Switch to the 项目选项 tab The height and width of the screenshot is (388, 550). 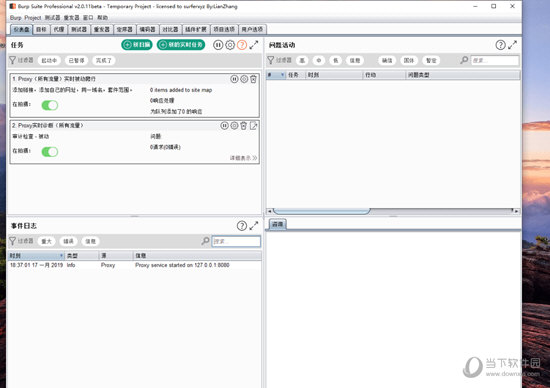point(224,29)
